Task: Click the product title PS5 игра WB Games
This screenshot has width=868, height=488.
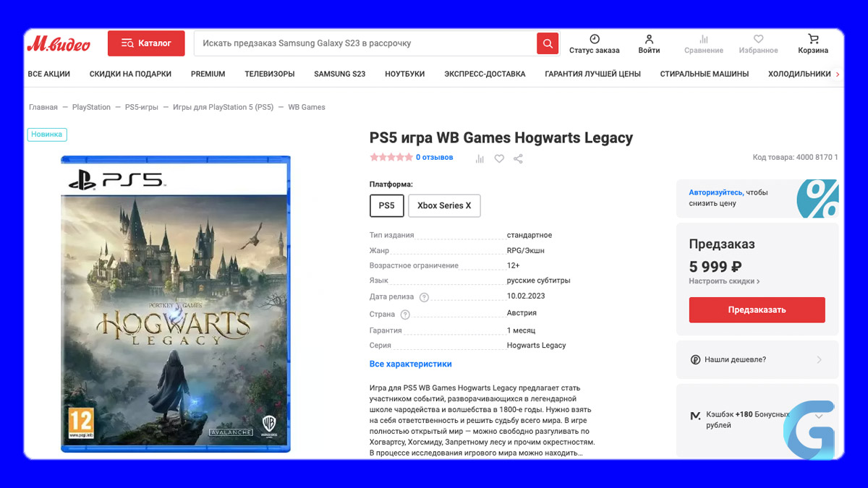Action: click(501, 137)
